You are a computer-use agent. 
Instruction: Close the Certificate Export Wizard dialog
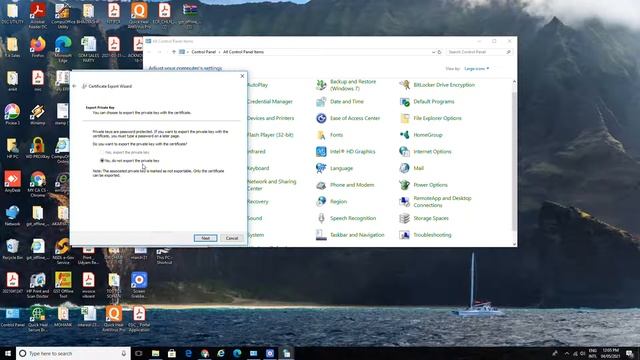point(242,76)
